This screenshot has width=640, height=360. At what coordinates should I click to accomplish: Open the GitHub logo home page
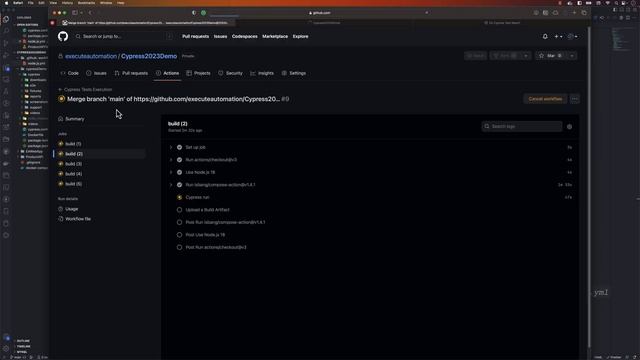pyautogui.click(x=63, y=36)
